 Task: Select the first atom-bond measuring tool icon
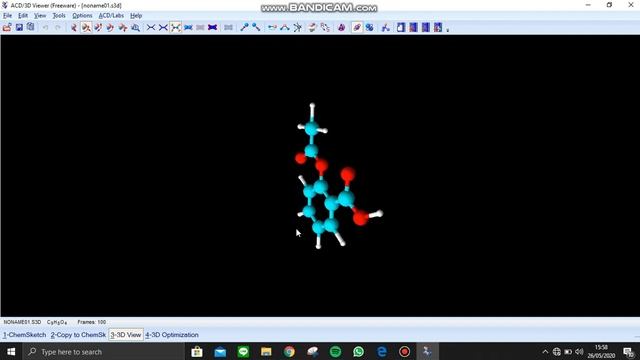point(244,27)
